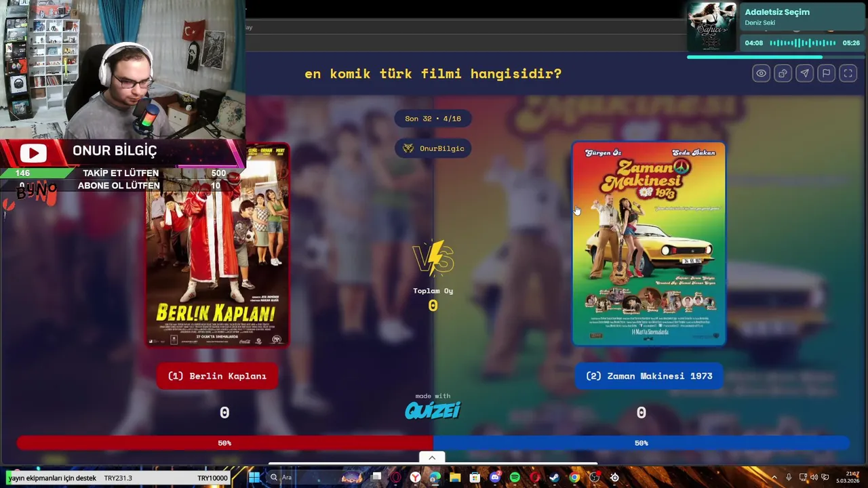Open Microsoft Store from the taskbar
This screenshot has width=868, height=488.
click(x=475, y=478)
